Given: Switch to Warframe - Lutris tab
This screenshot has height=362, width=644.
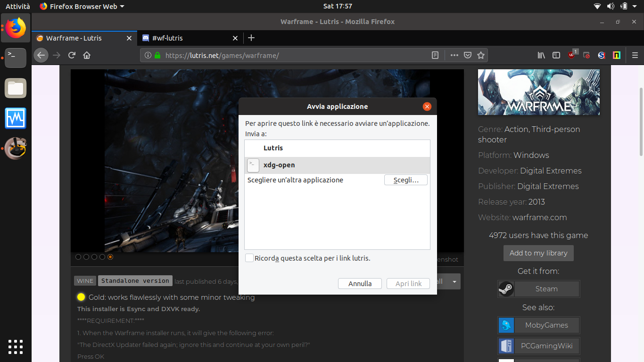Looking at the screenshot, I should 85,38.
